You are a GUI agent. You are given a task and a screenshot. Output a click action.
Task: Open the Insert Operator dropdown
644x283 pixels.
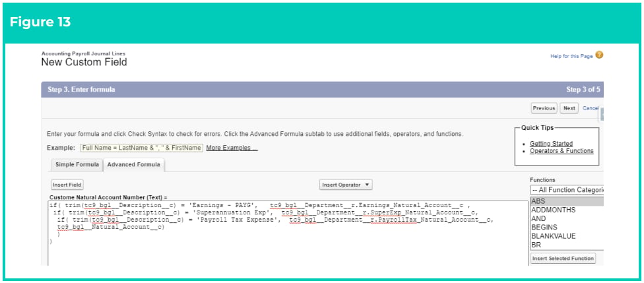coord(346,185)
